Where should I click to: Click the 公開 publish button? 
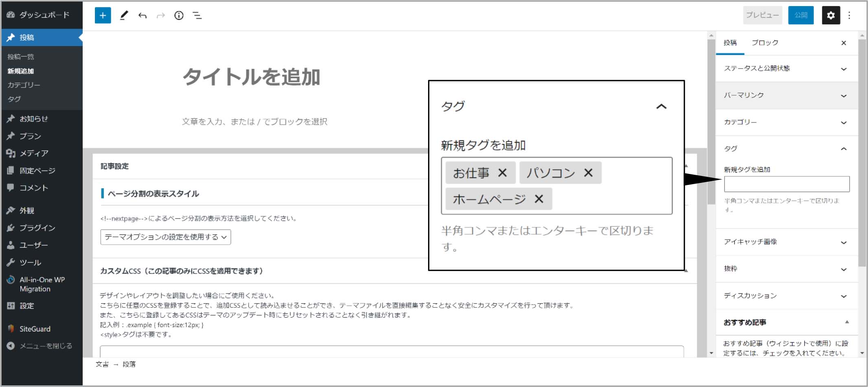click(x=800, y=15)
